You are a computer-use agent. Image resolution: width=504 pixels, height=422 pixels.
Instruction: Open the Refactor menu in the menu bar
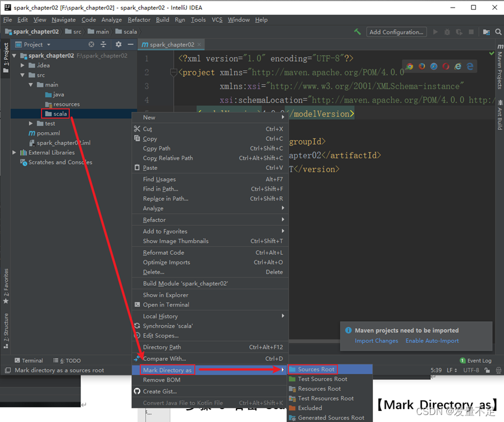(x=139, y=20)
